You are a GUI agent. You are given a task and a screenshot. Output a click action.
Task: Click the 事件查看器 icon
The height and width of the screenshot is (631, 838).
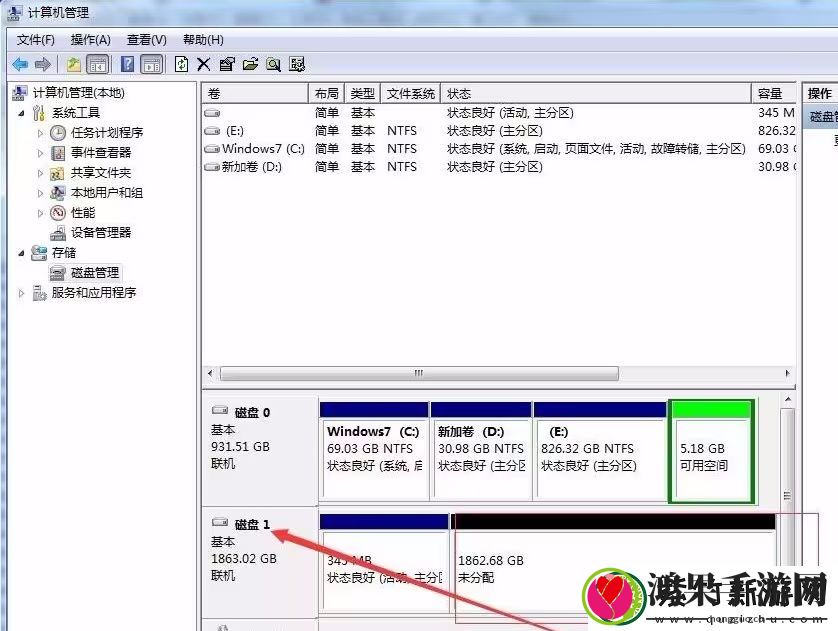(x=58, y=153)
